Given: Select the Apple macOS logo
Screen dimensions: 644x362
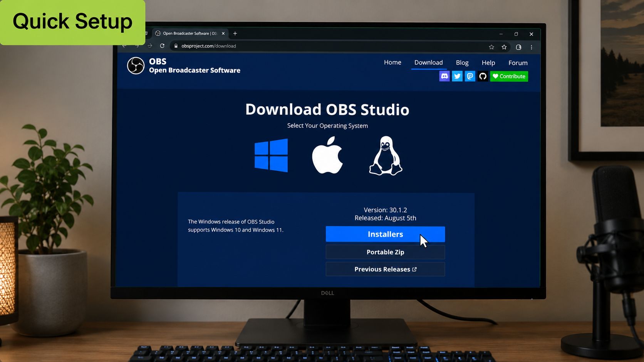Looking at the screenshot, I should pyautogui.click(x=327, y=155).
